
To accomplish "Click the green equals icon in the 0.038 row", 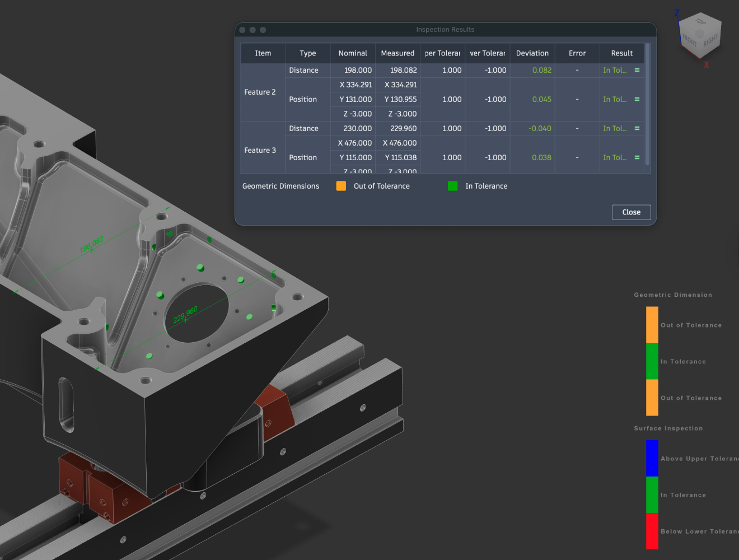I will tap(637, 157).
